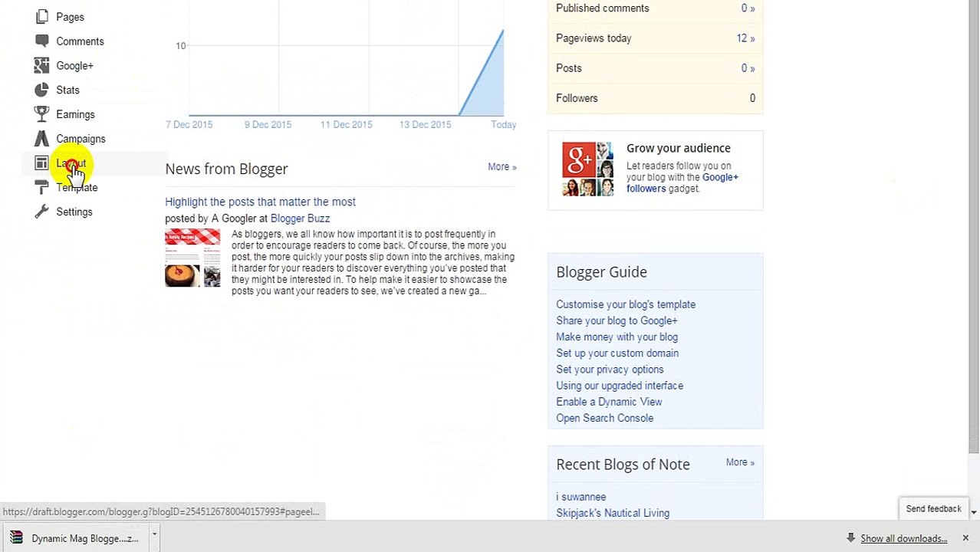This screenshot has width=980, height=552.
Task: Open Set your privacy options
Action: click(x=610, y=370)
